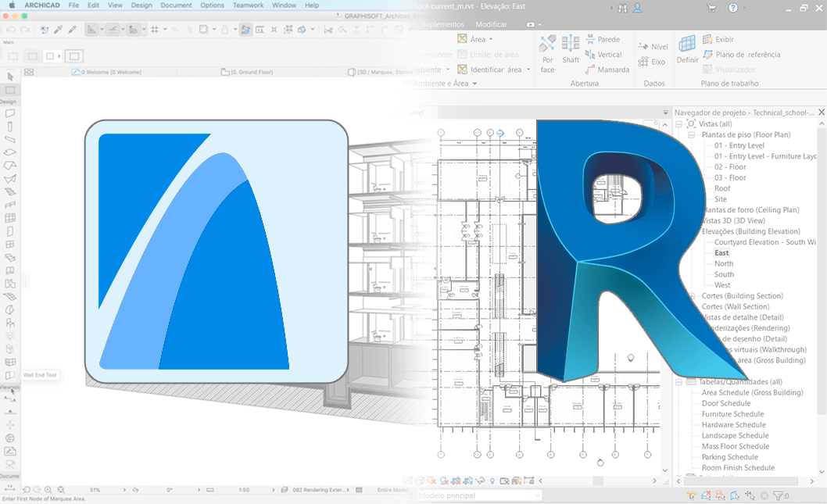Click the Definir work plane tool
Viewport: 827px width, 504px height.
tap(687, 49)
